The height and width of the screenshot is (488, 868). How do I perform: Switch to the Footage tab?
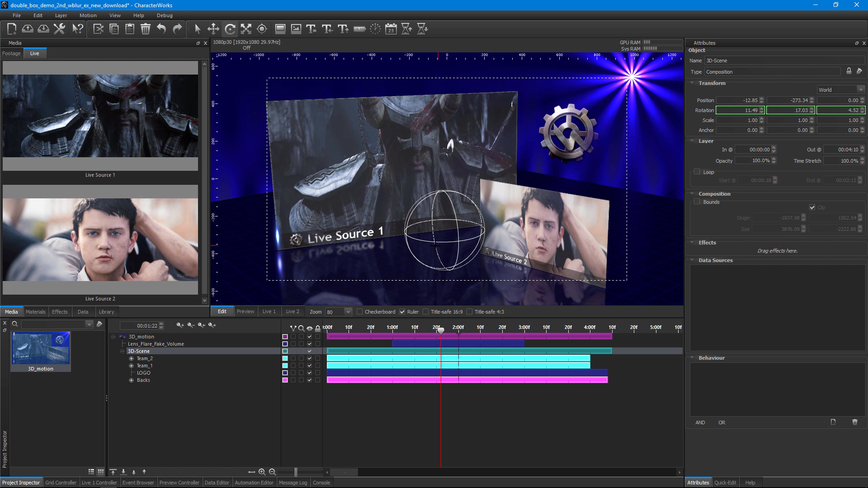11,53
